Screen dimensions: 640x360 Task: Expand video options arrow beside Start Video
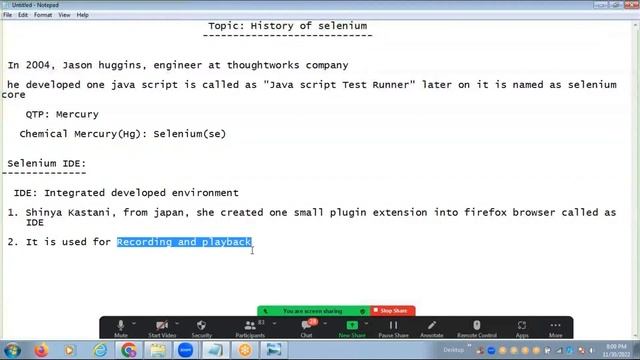pos(177,324)
